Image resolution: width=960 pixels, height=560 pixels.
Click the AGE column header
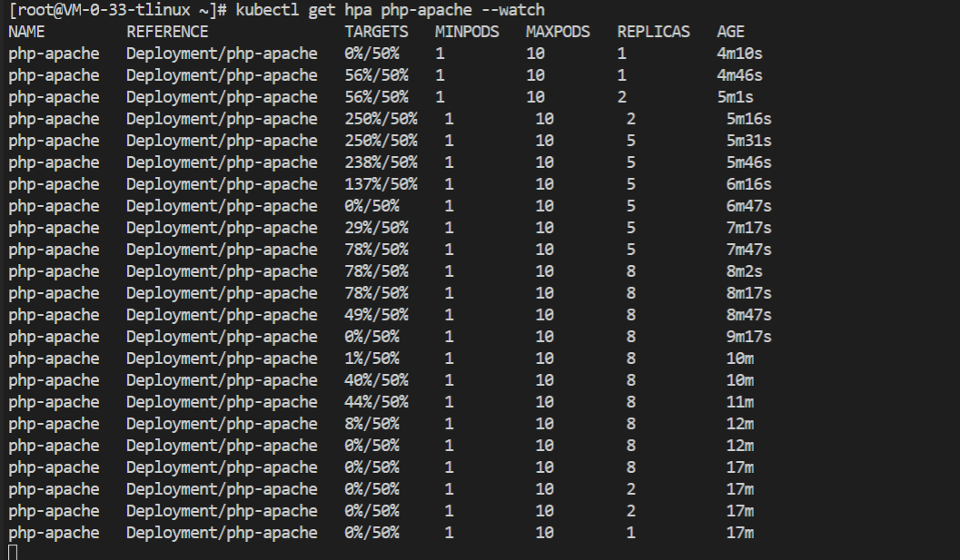[x=730, y=32]
